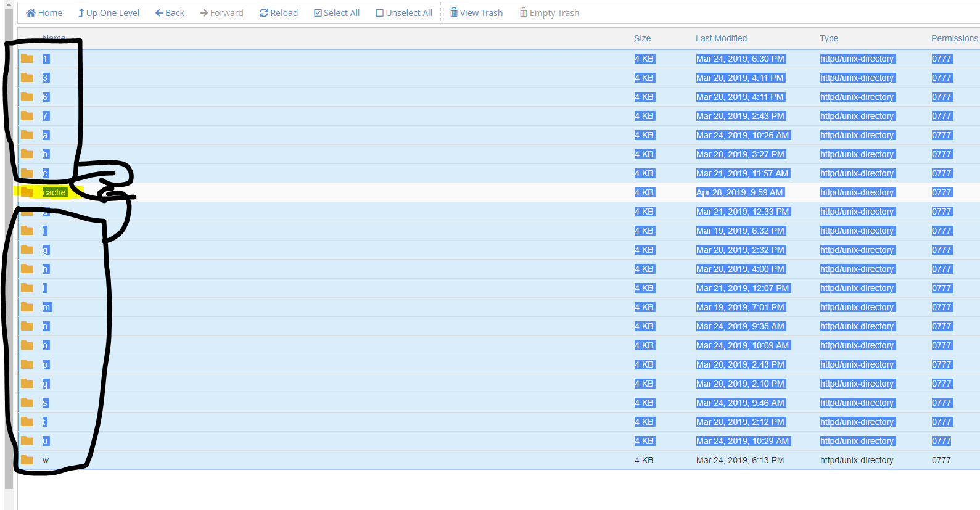980x510 pixels.
Task: Click the cache folder icon
Action: (27, 192)
